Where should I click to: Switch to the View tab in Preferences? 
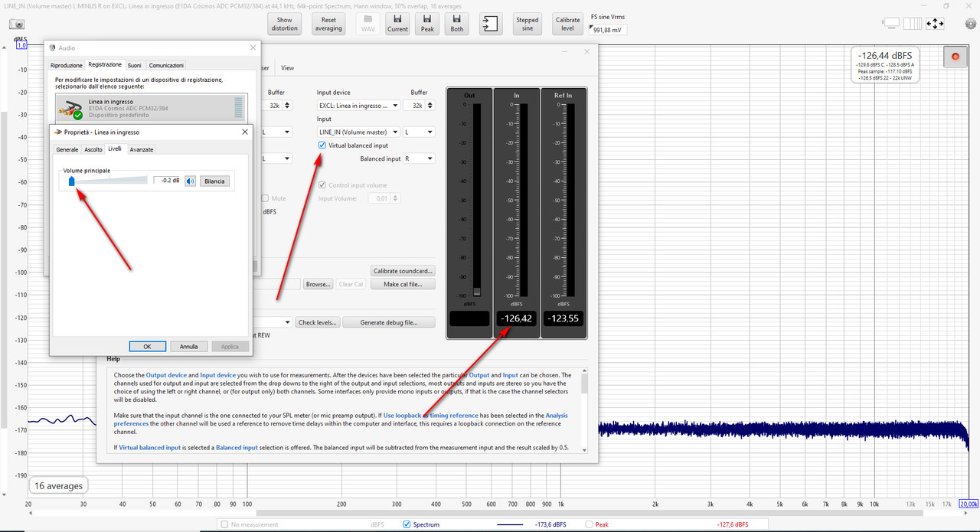click(x=287, y=68)
